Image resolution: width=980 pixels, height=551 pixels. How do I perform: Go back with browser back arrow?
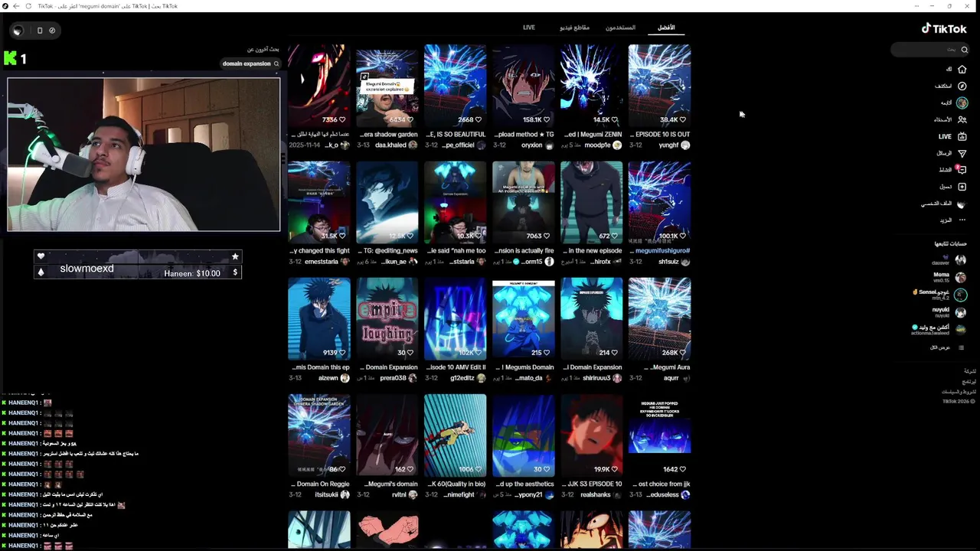(16, 6)
